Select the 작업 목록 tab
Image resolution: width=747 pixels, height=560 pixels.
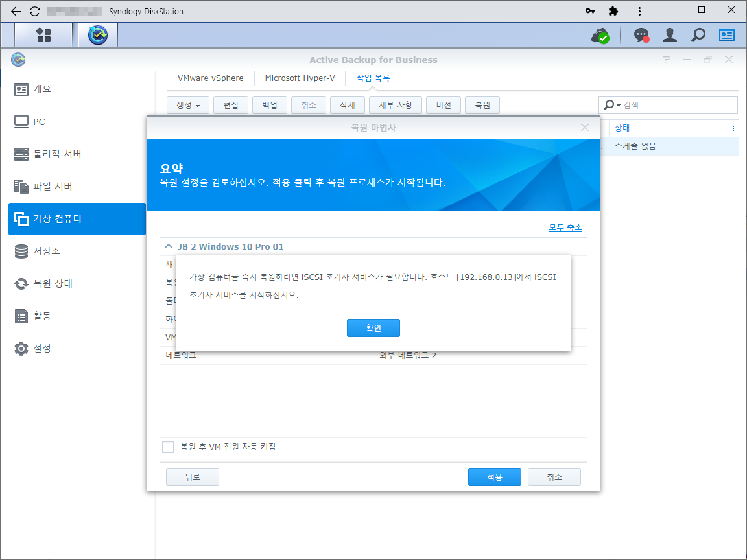click(x=373, y=78)
